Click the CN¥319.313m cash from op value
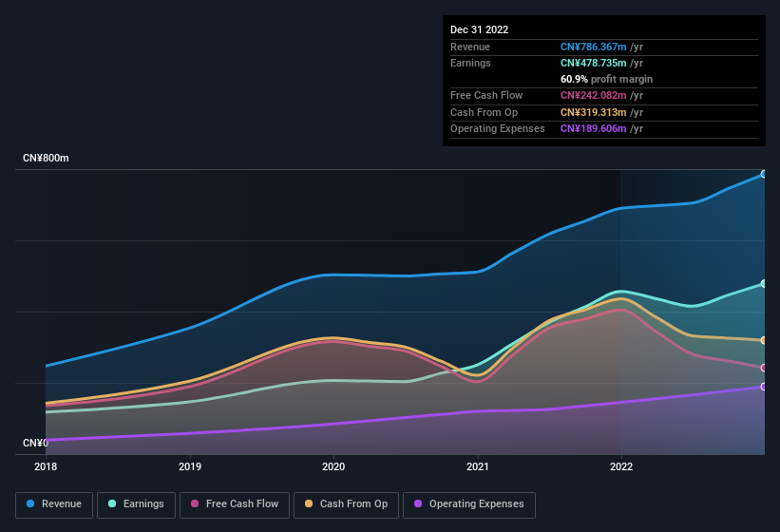This screenshot has width=780, height=532. [594, 112]
